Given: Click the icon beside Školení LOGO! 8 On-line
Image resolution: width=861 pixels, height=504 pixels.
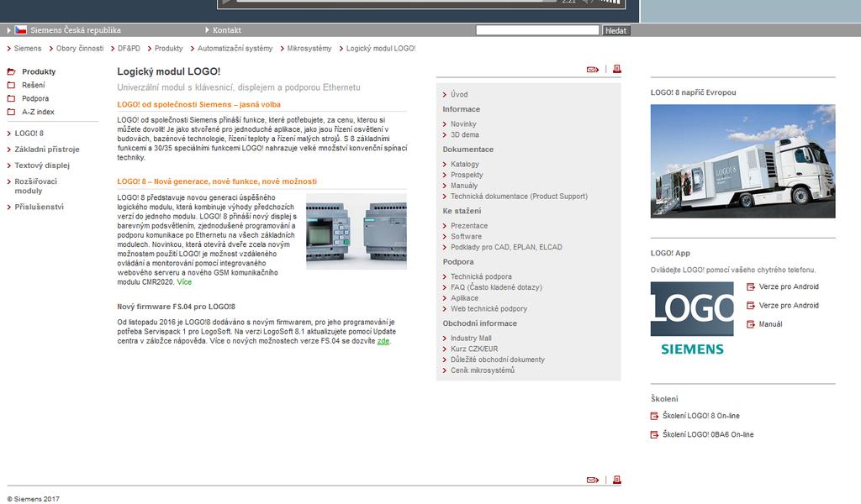Looking at the screenshot, I should coord(654,416).
